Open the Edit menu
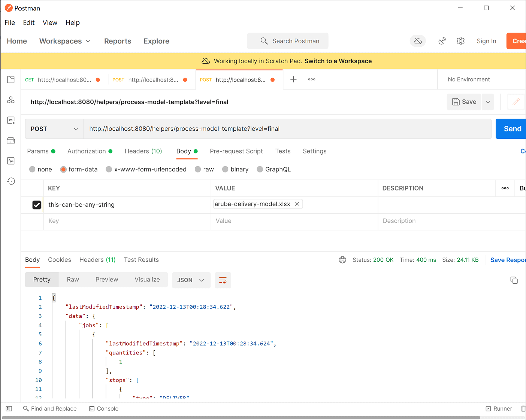Screen dimensions: 526x420 (28, 23)
